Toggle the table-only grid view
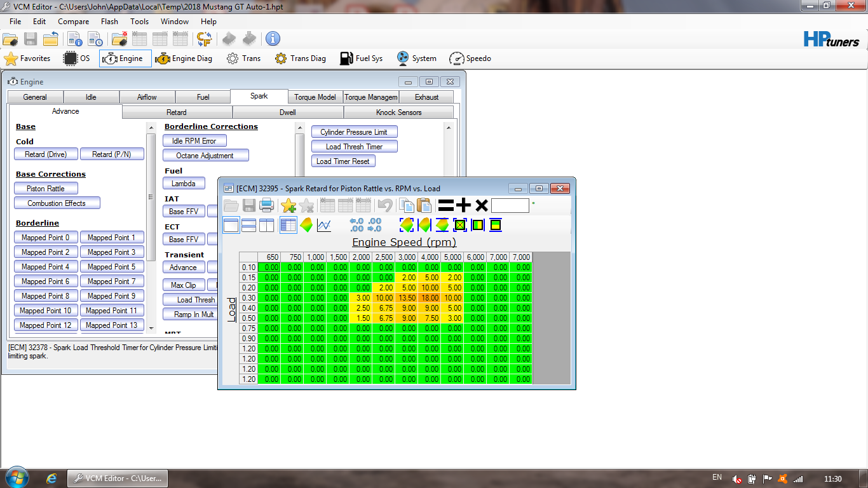This screenshot has width=868, height=488. (x=288, y=225)
